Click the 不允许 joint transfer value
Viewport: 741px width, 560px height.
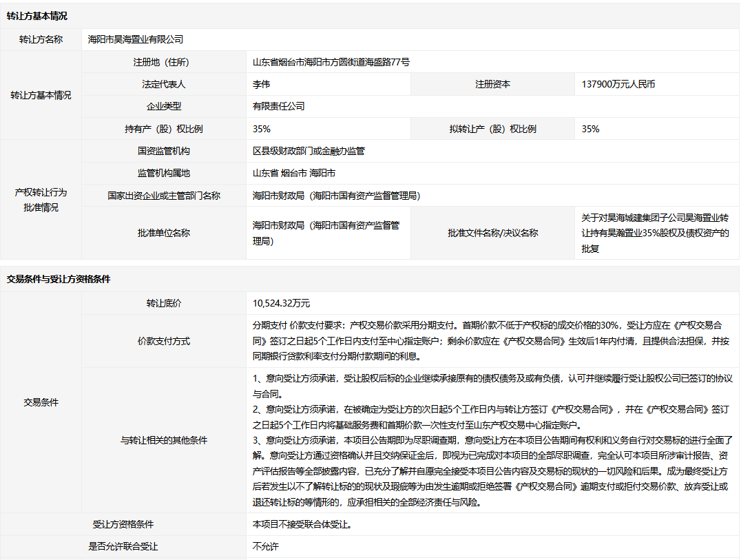click(x=266, y=546)
